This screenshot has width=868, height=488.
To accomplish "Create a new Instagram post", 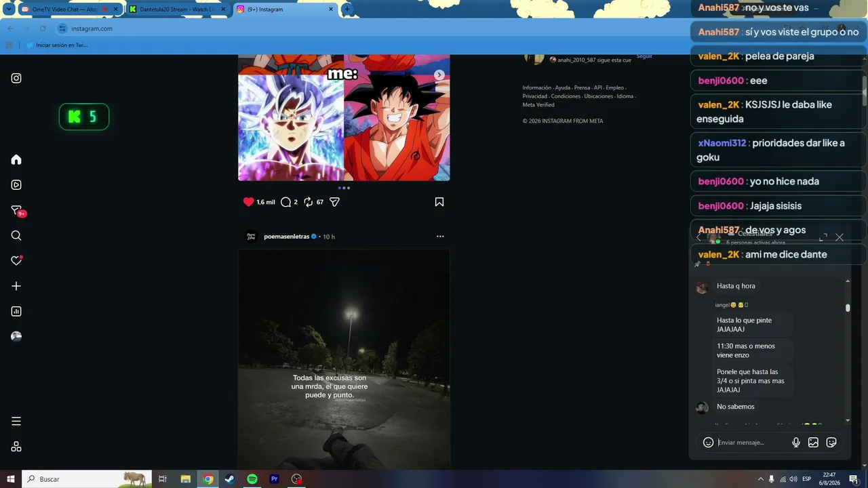I will point(16,286).
